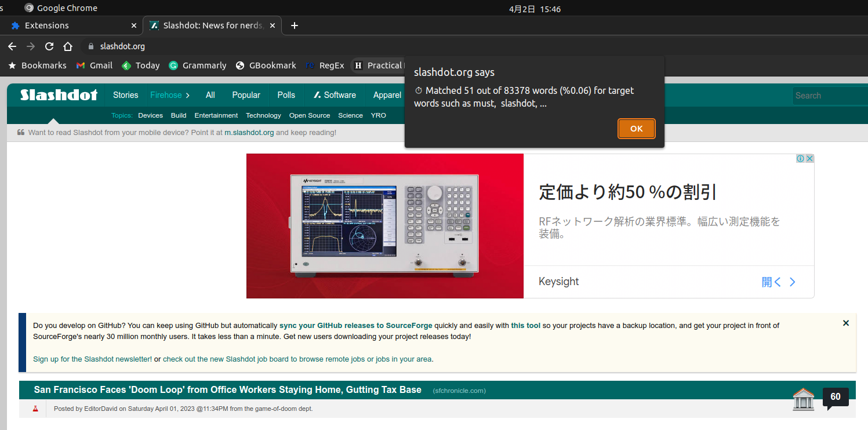
Task: Click the OK button in the alert dialog
Action: (636, 129)
